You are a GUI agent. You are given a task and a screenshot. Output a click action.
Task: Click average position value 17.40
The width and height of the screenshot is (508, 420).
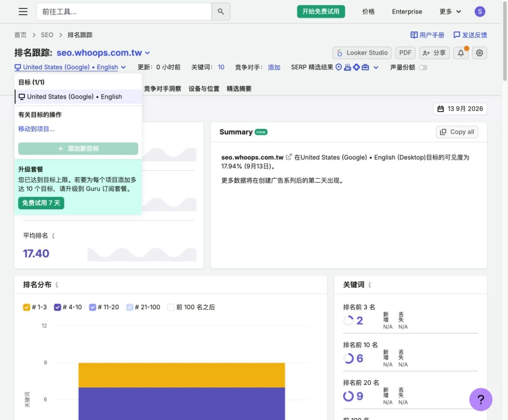pyautogui.click(x=36, y=253)
